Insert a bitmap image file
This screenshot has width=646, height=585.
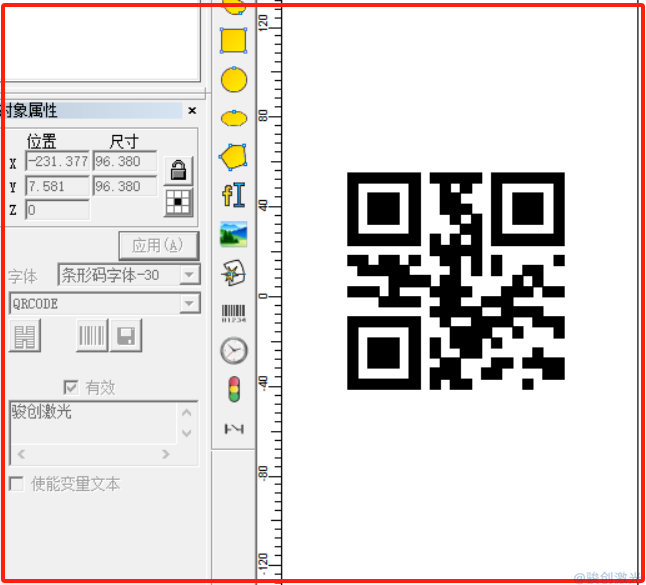click(234, 234)
